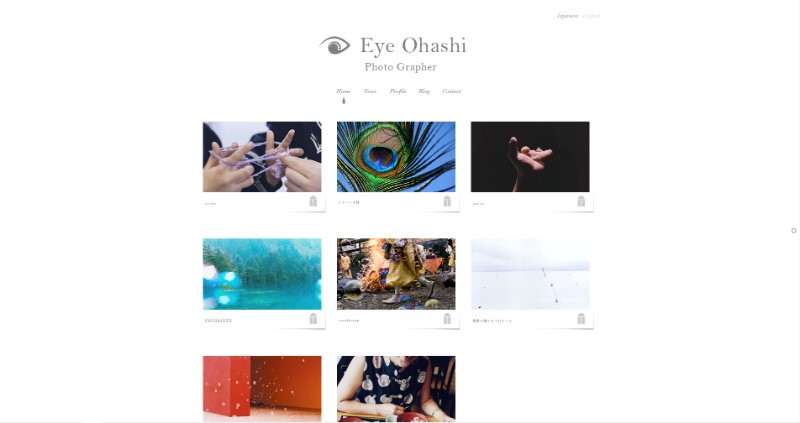The image size is (800, 423).
Task: Open the turquoise forest lake thumbnail
Action: [x=262, y=274]
